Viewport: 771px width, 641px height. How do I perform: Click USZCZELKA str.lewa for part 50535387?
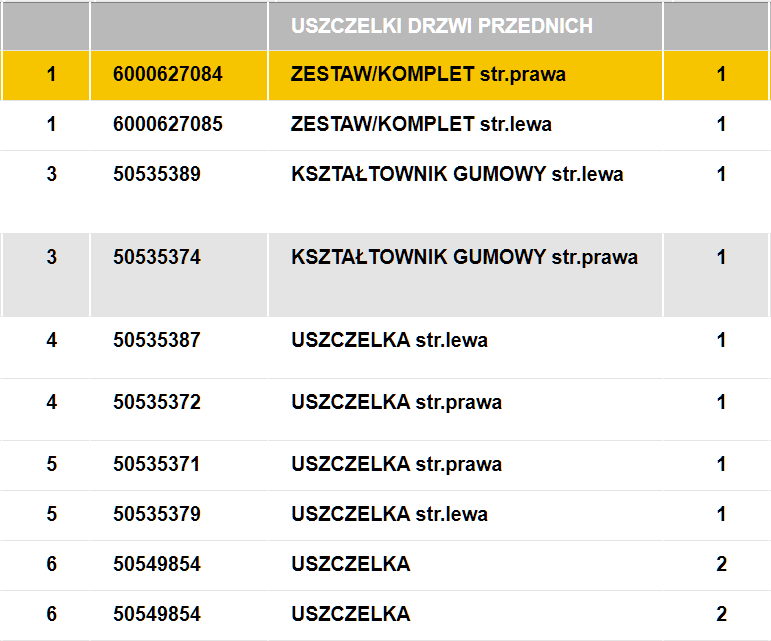click(x=389, y=341)
